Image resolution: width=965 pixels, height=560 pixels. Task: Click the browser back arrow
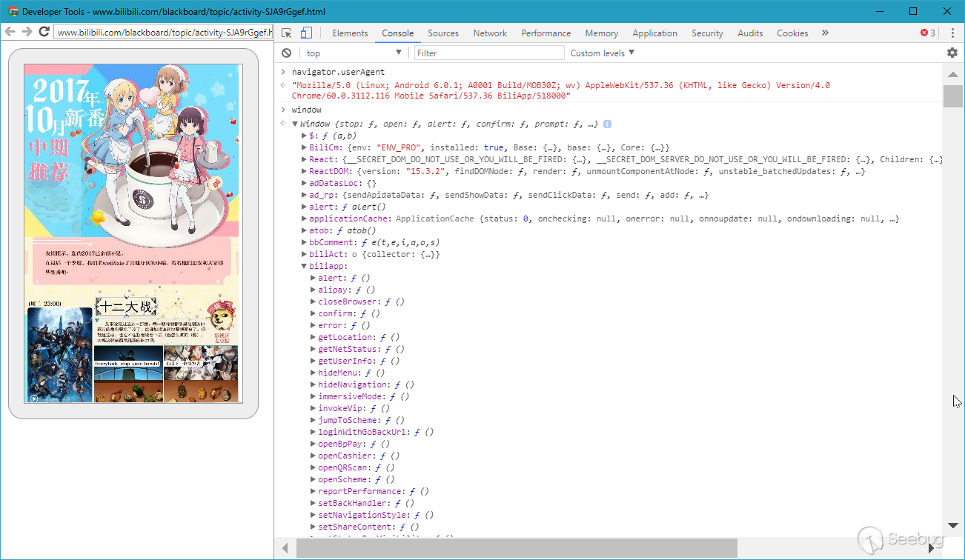[x=10, y=32]
